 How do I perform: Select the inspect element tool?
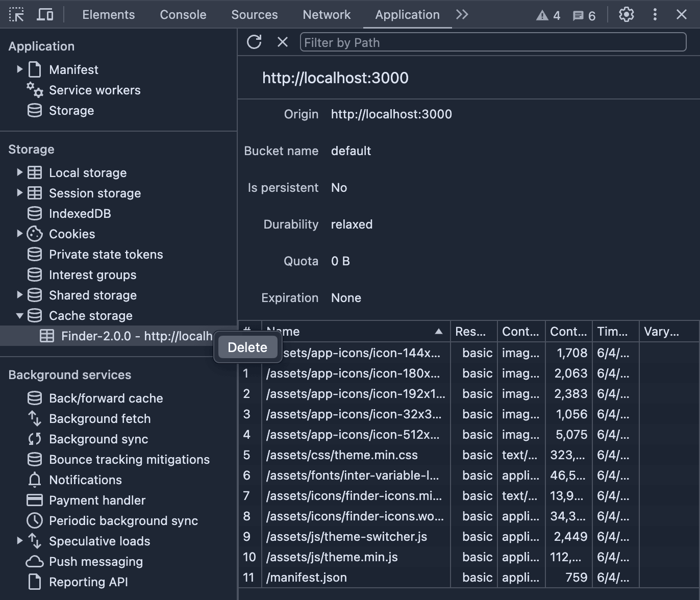click(16, 14)
